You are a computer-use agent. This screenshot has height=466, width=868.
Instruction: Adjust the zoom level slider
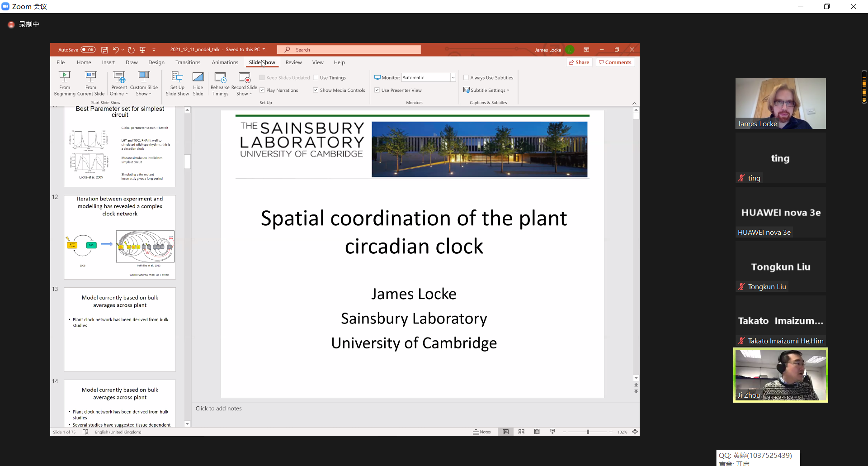(x=588, y=432)
